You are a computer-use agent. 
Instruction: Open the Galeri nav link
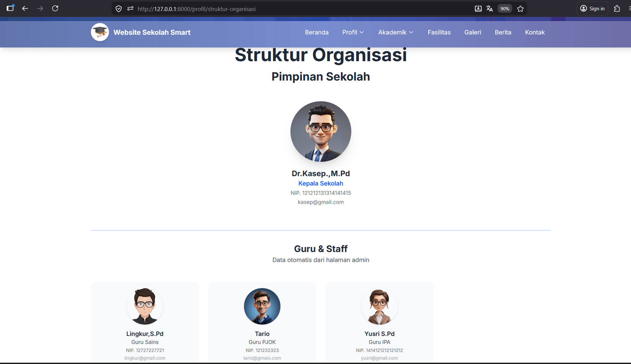tap(473, 32)
